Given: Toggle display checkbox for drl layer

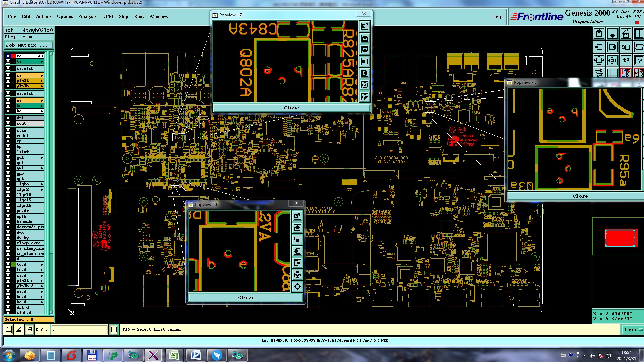Looking at the screenshot, I should tap(8, 118).
